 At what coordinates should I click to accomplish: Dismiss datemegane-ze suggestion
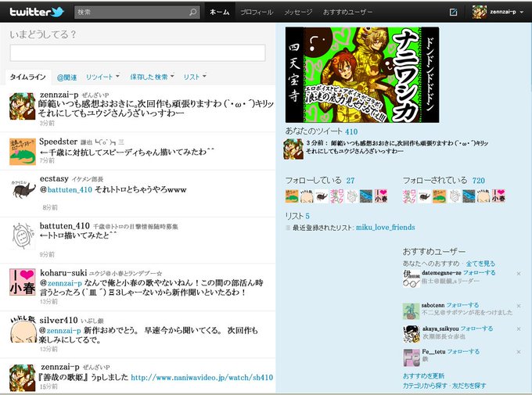coord(519,274)
